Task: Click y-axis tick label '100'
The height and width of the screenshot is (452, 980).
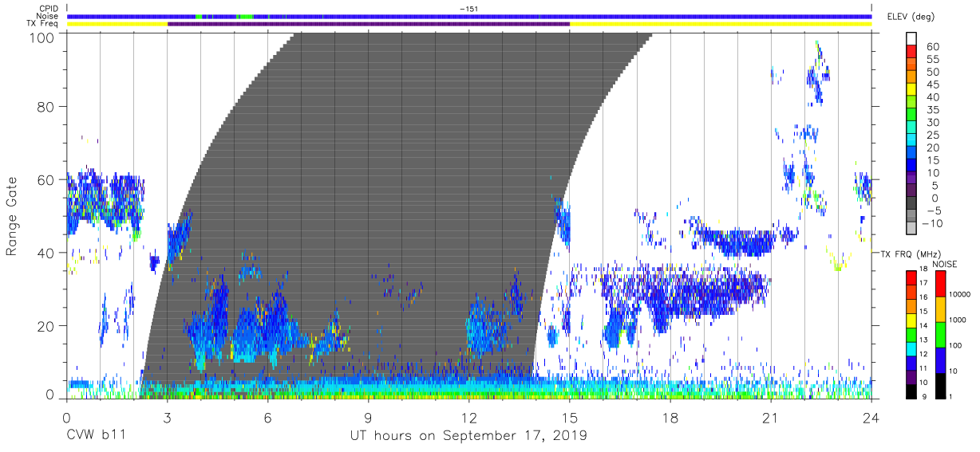Action: 42,37
